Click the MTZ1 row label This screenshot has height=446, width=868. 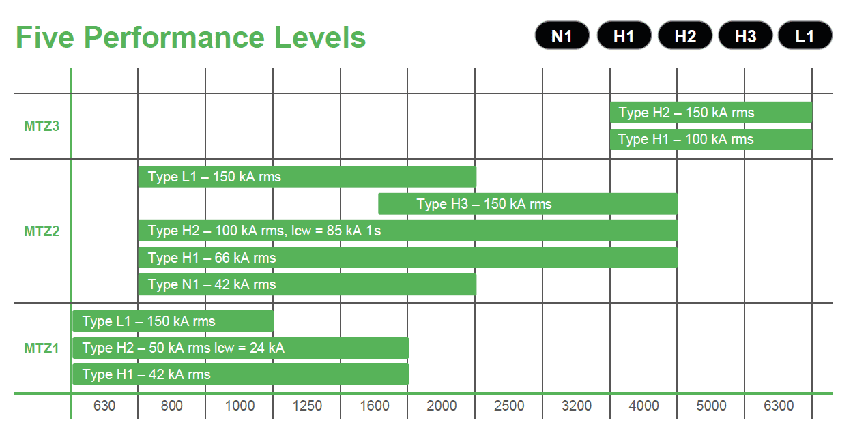(42, 348)
